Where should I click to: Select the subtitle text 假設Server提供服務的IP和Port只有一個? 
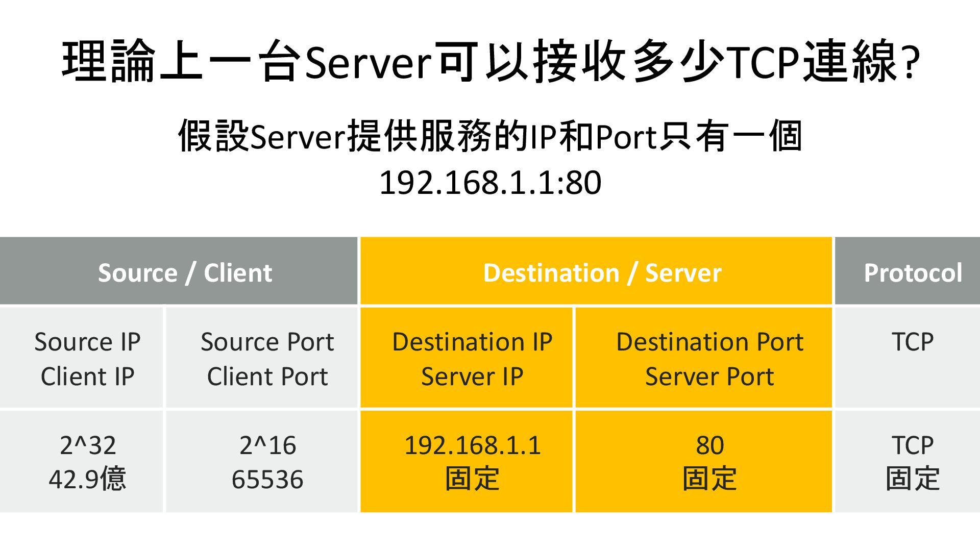tap(490, 136)
